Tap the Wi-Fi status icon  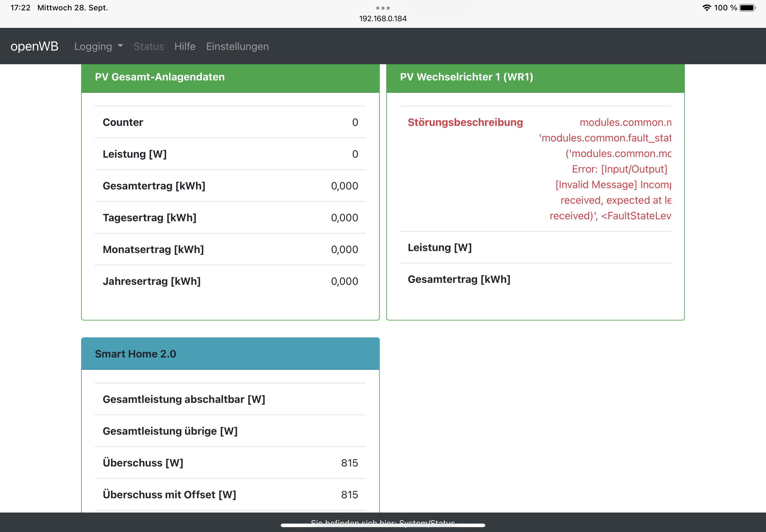tap(706, 8)
